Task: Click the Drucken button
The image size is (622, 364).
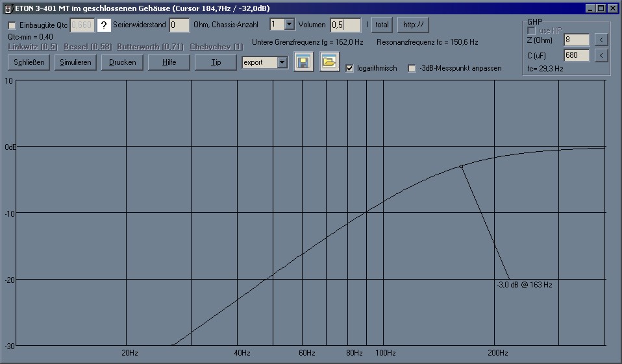Action: point(122,62)
